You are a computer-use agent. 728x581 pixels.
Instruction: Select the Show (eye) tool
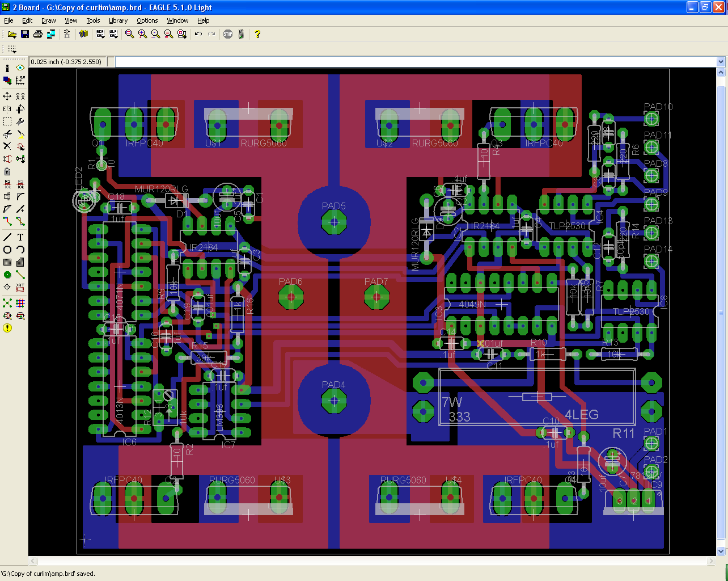[x=20, y=68]
